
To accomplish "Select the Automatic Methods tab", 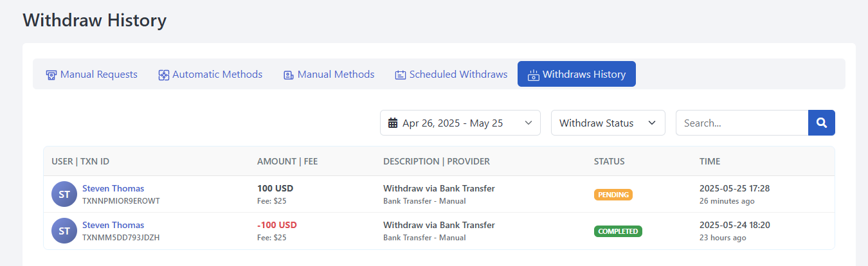I will (217, 75).
